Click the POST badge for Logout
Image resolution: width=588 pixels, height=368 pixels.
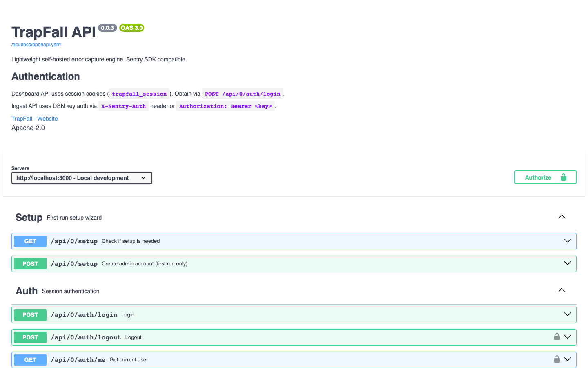coord(30,337)
